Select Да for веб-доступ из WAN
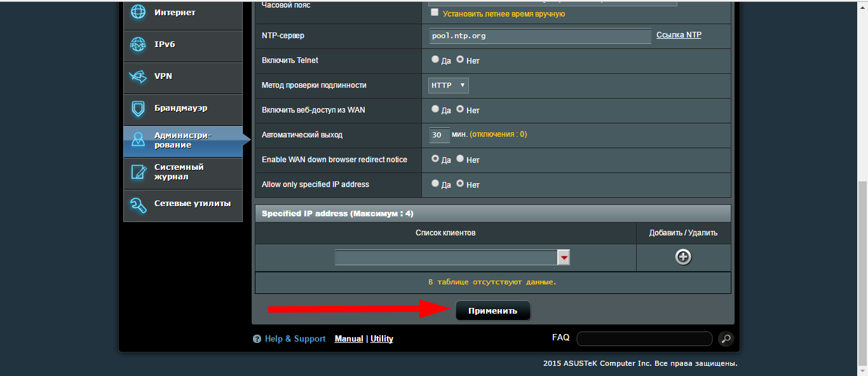The image size is (868, 376). (435, 109)
